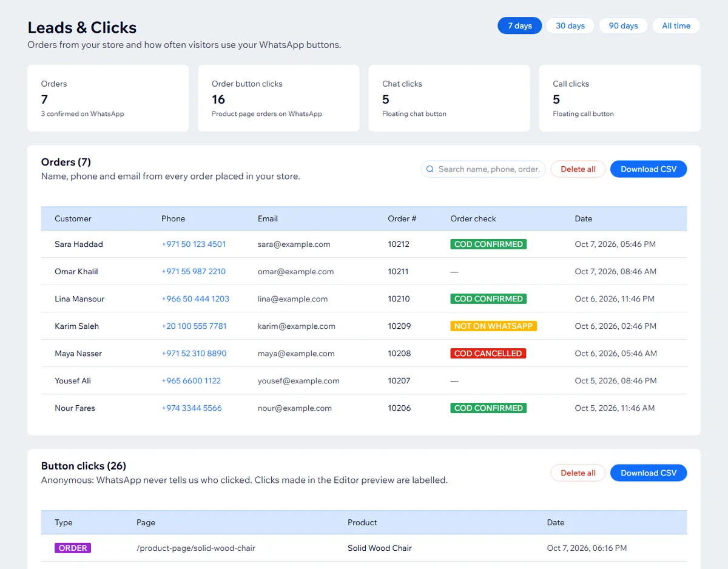This screenshot has height=569, width=728.
Task: Click the Orders table Date column header
Action: click(584, 218)
